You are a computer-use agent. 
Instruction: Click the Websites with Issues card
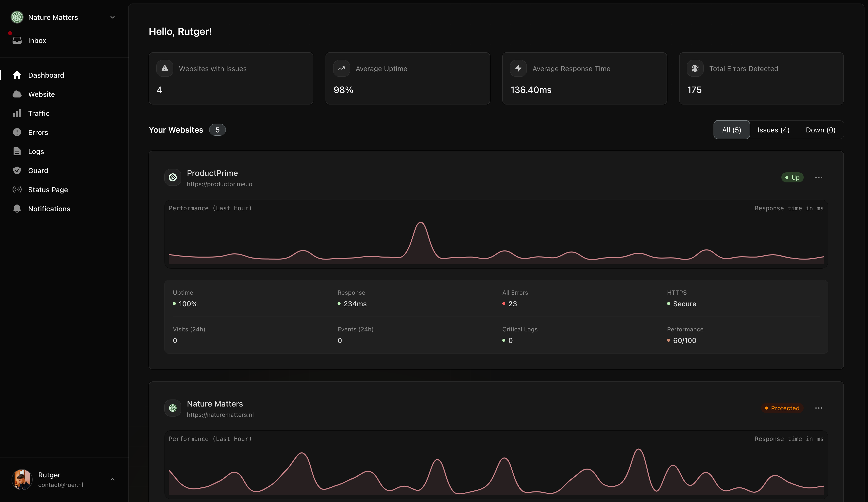(231, 79)
